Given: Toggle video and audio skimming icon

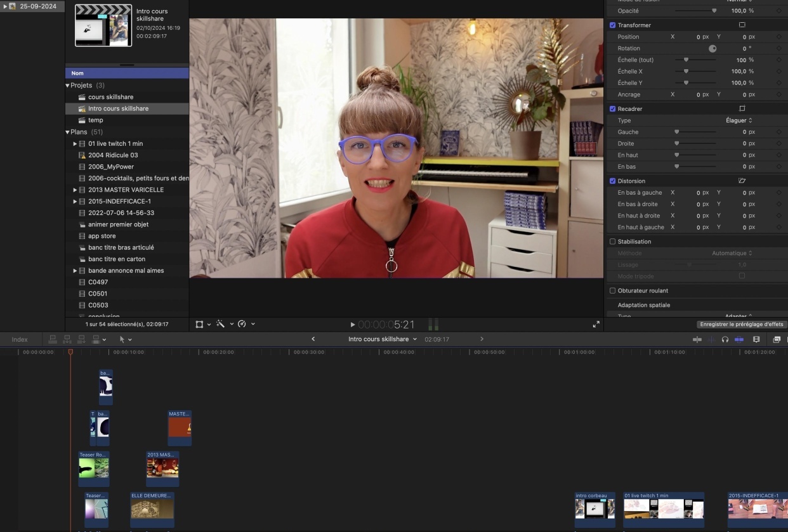Looking at the screenshot, I should pos(697,339).
